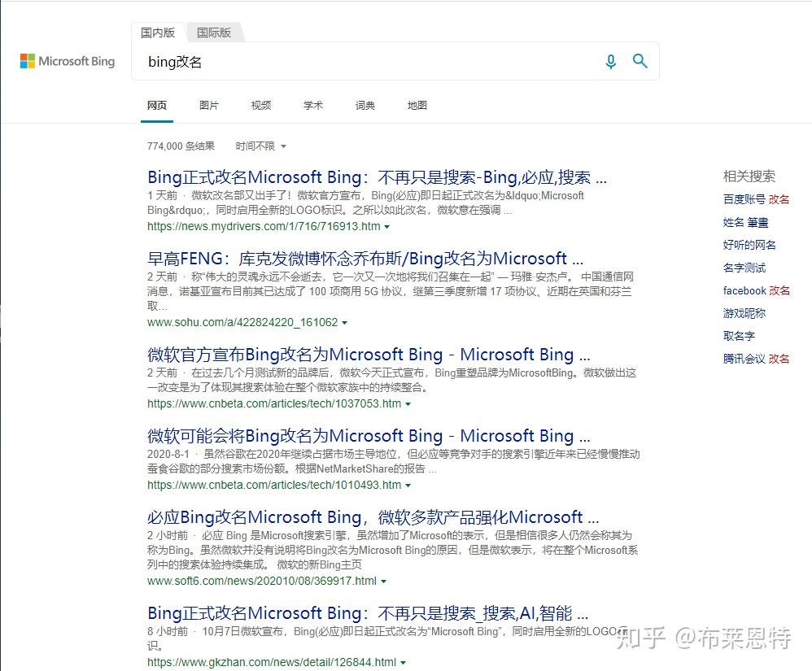Select the 网页 results tab

tap(157, 105)
